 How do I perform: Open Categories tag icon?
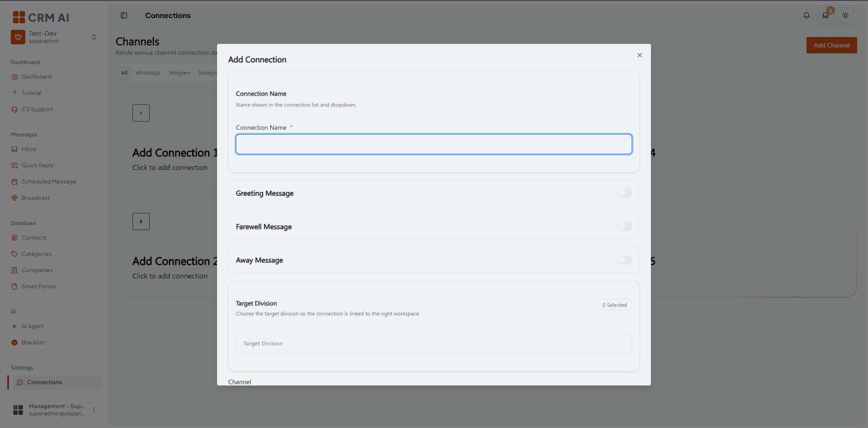[14, 254]
